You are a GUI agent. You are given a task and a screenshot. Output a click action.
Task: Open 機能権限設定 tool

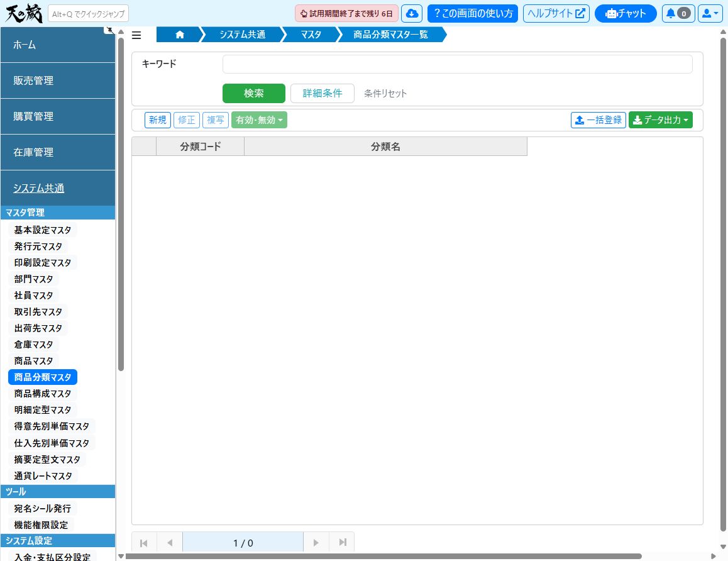coord(41,525)
